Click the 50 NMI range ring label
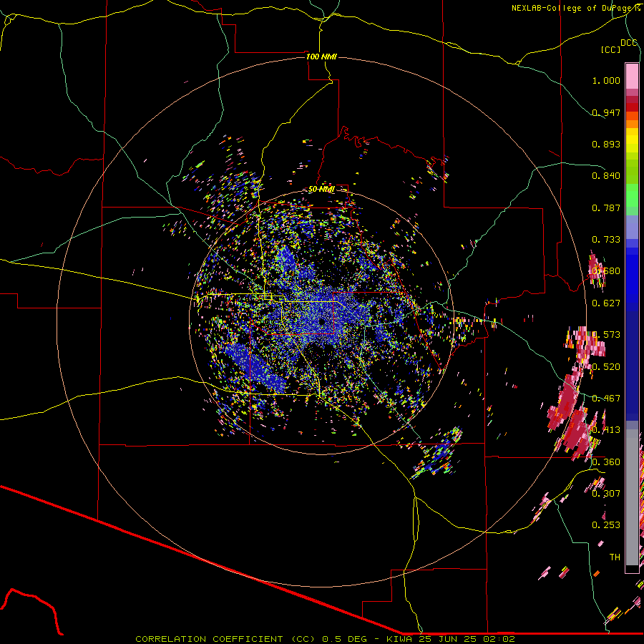Image resolution: width=644 pixels, height=644 pixels. tap(321, 190)
